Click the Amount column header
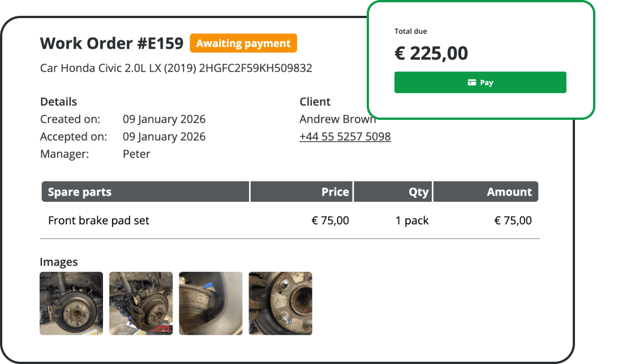Image resolution: width=618 pixels, height=364 pixels. click(509, 191)
